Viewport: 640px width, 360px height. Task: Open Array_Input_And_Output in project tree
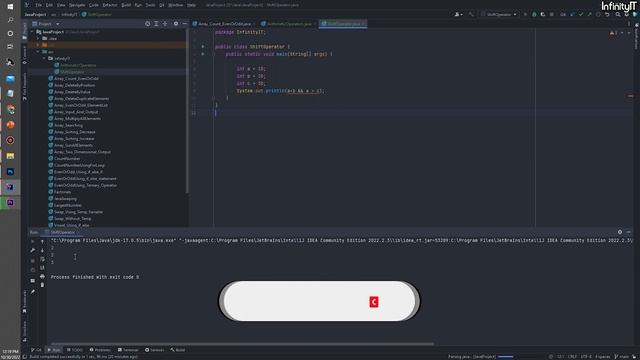[73, 112]
